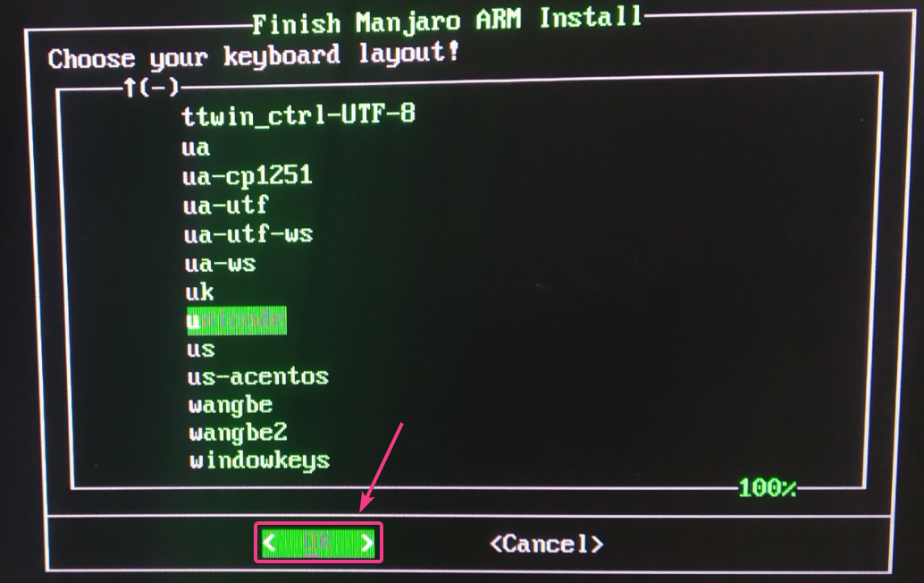The height and width of the screenshot is (583, 924).
Task: Click the highlighted unicode layout entry
Action: tap(236, 320)
